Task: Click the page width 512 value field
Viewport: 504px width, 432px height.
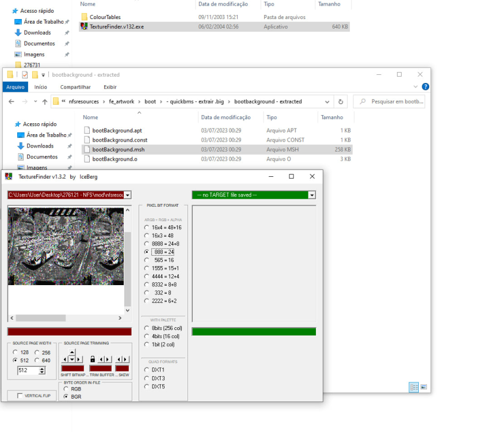Action: point(27,370)
